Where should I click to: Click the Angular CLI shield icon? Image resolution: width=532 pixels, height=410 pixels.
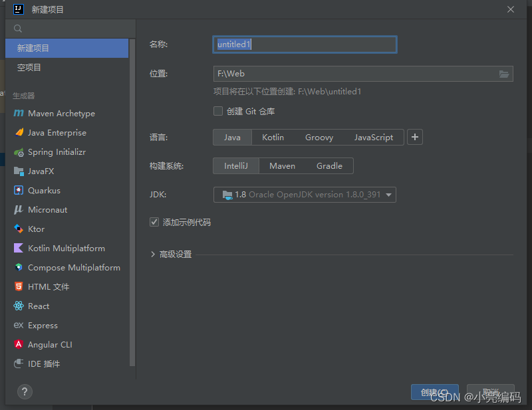tap(19, 344)
